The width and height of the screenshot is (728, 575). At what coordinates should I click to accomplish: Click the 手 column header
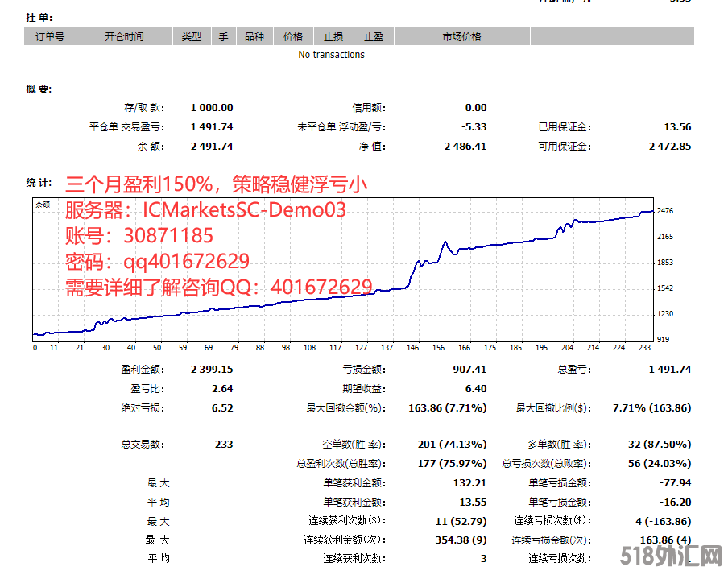click(x=224, y=37)
